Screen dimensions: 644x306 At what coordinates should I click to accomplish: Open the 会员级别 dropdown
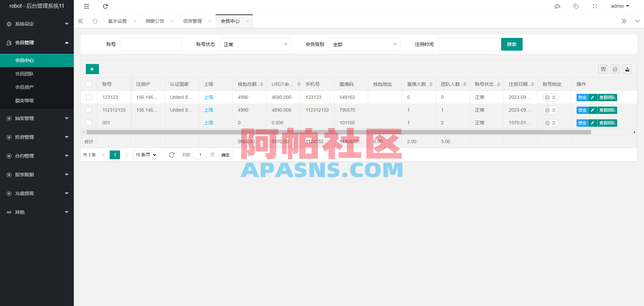click(365, 44)
